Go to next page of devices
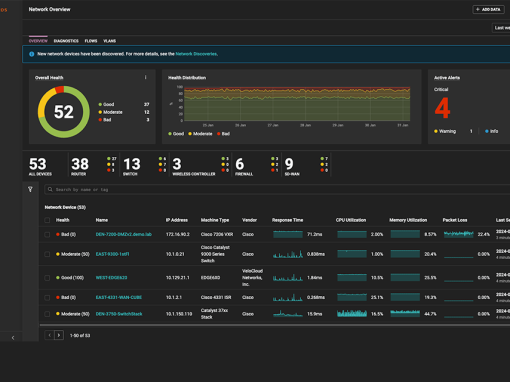 59,335
